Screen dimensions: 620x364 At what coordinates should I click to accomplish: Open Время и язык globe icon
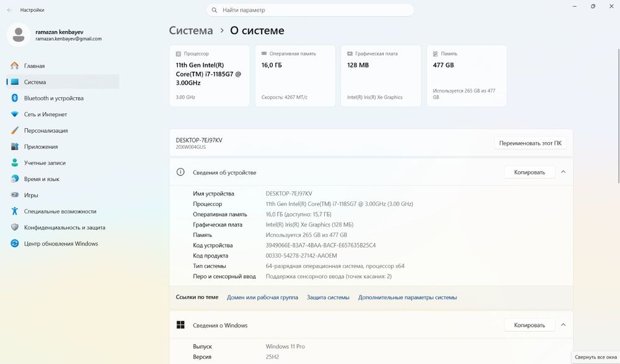click(x=15, y=179)
